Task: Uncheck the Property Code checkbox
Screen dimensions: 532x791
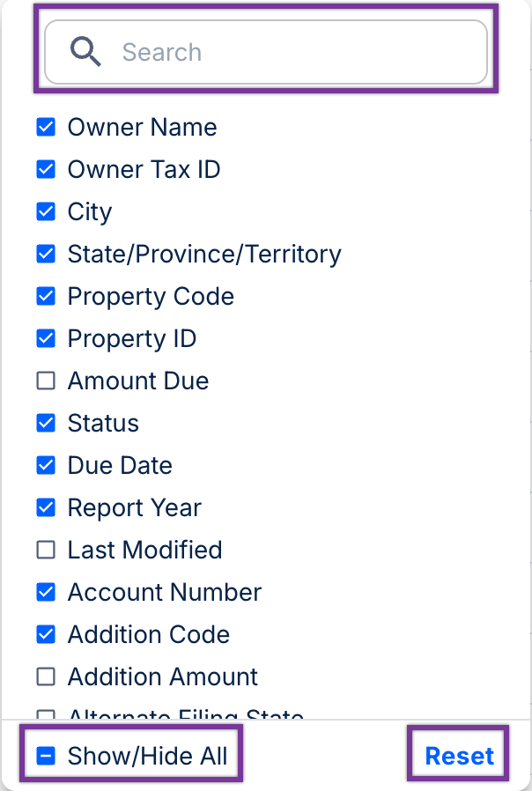Action: point(46,297)
